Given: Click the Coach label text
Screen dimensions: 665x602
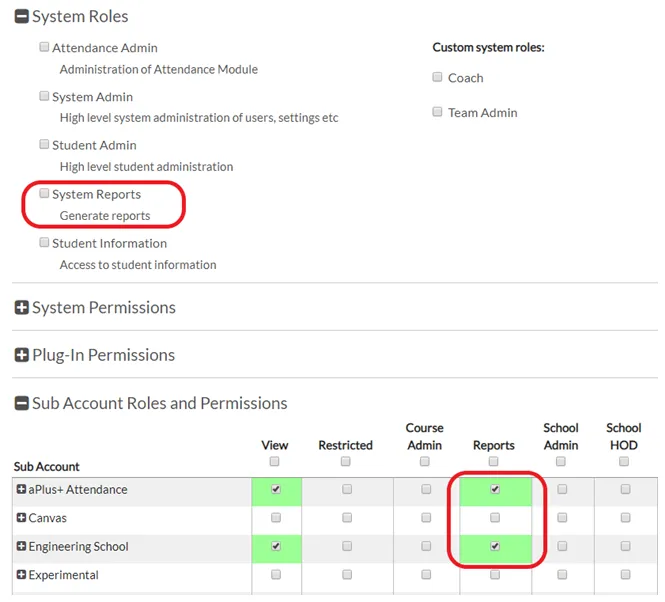Looking at the screenshot, I should pyautogui.click(x=466, y=78).
